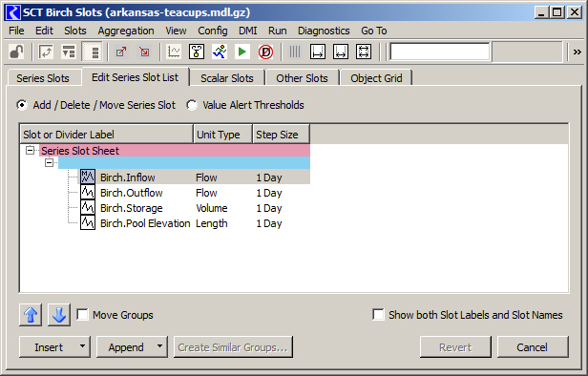Open the Append button dropdown arrow
The image size is (588, 376).
pyautogui.click(x=159, y=346)
